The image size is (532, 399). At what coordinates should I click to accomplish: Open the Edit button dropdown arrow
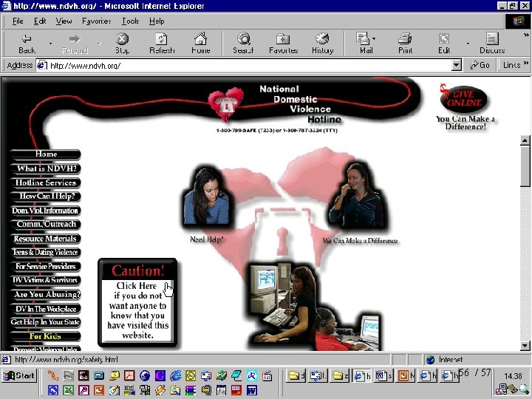[x=468, y=44]
